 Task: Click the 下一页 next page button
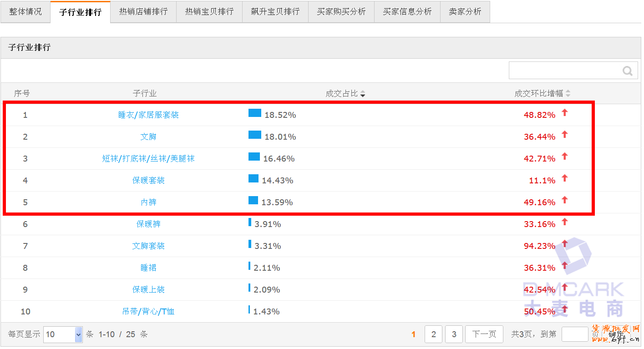click(484, 334)
